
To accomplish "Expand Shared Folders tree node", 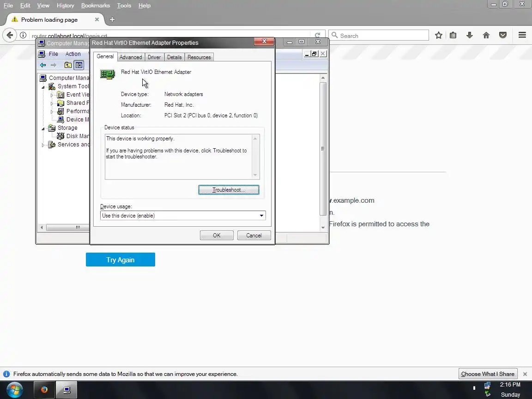I will [52, 103].
